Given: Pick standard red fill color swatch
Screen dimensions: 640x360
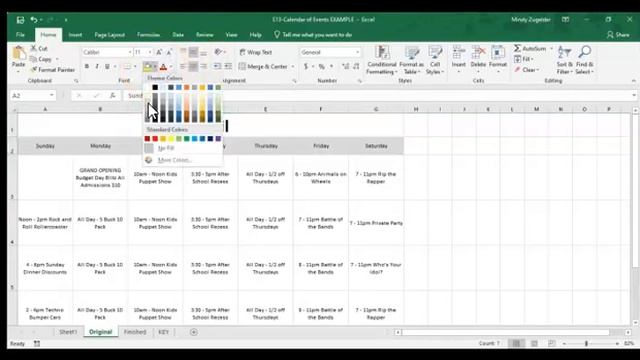Looking at the screenshot, I should point(155,139).
